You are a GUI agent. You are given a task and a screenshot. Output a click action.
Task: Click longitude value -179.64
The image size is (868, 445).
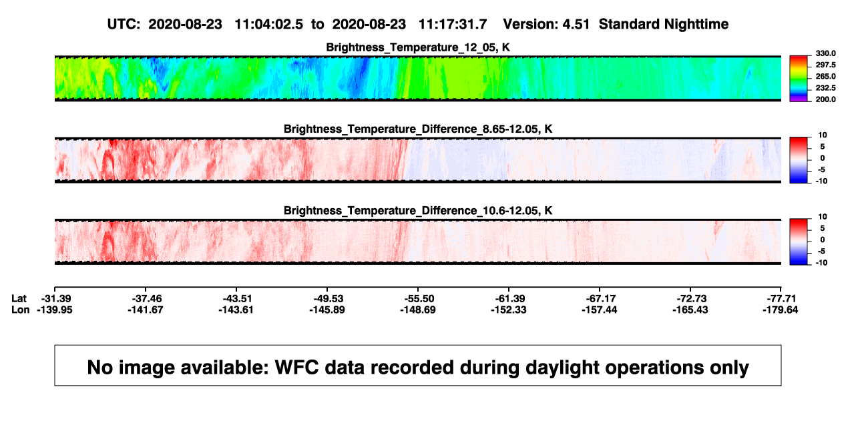click(781, 310)
